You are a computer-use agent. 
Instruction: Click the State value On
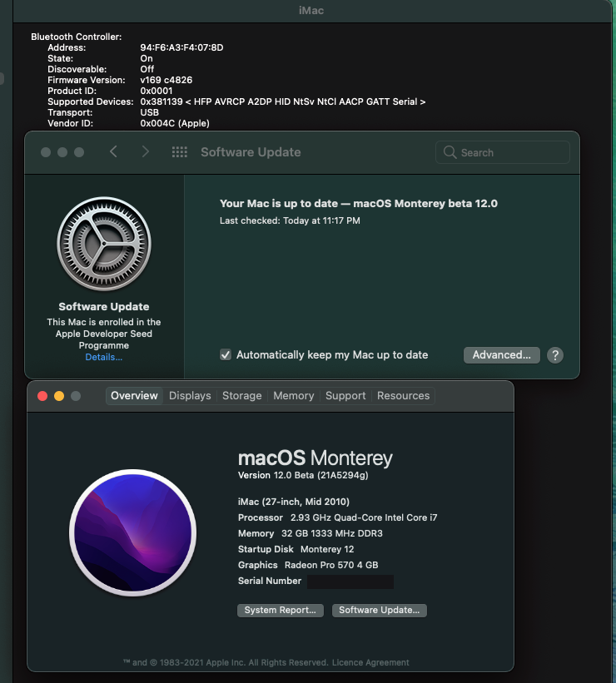147,58
